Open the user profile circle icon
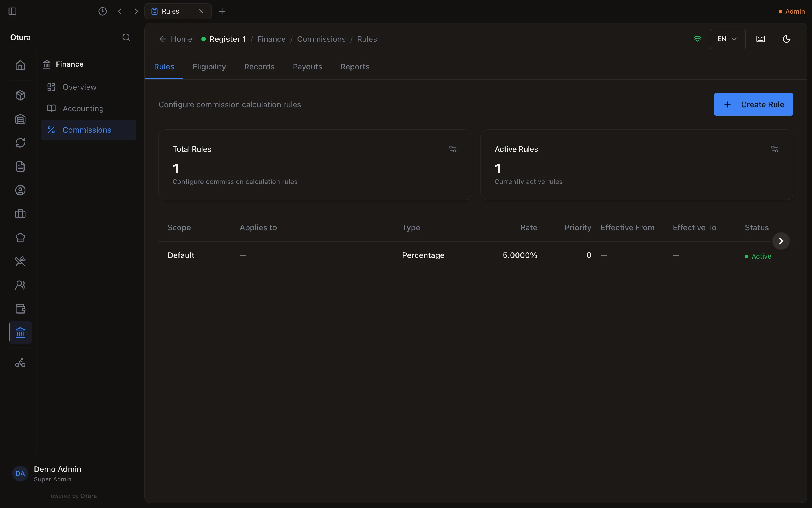Screen dimensions: 812x508 pos(20,190)
